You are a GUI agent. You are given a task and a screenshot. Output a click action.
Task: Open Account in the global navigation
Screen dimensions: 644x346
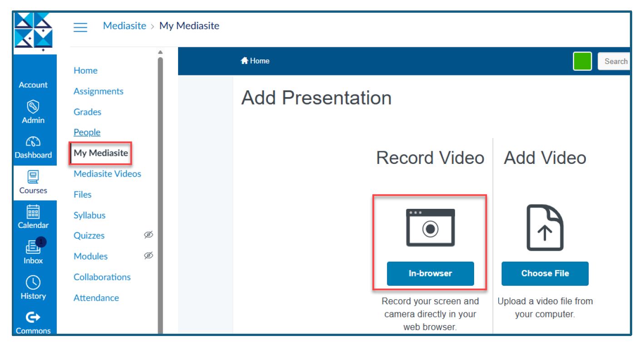(33, 85)
